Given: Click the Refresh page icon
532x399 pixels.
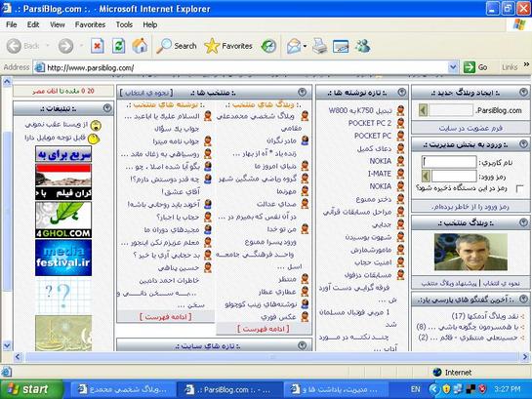Looking at the screenshot, I should tap(118, 46).
